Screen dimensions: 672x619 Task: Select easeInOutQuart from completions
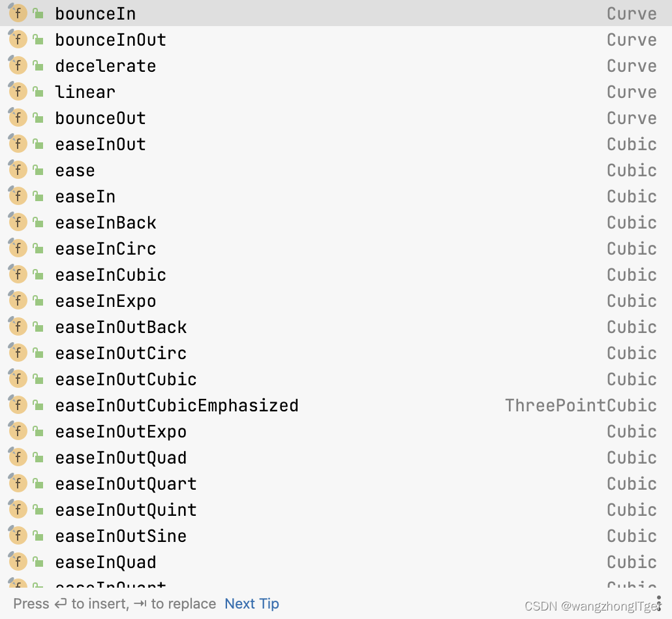[336, 483]
